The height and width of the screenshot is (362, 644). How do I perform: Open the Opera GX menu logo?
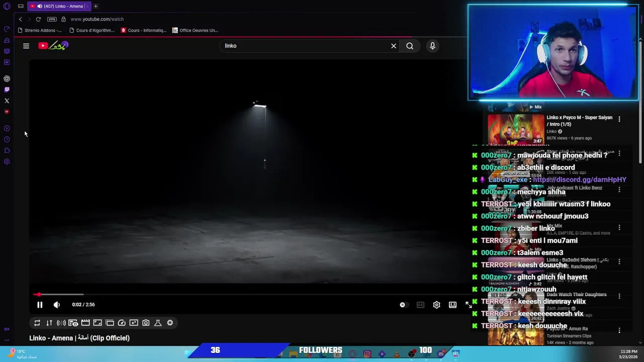click(x=7, y=6)
